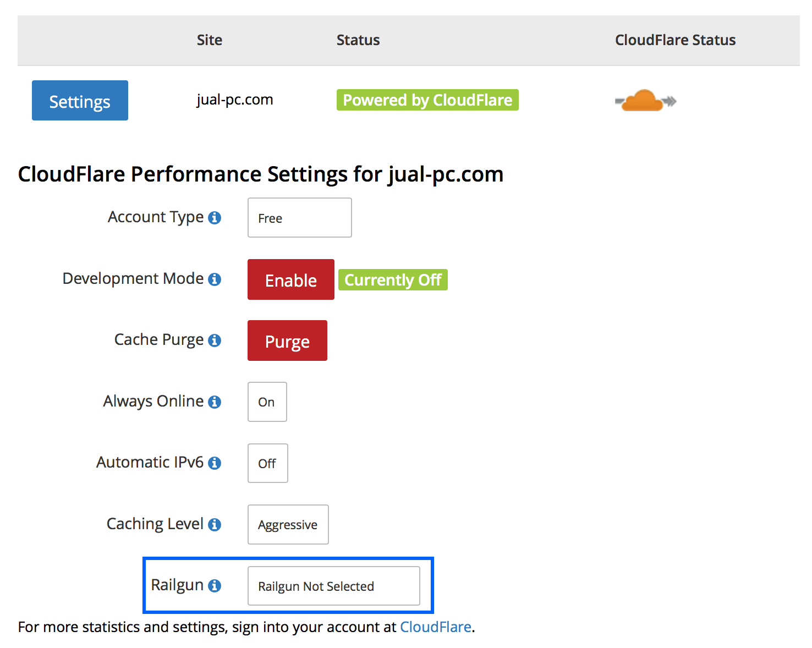Viewport: 812px width, 648px height.
Task: Click the Development Mode info icon
Action: [216, 279]
